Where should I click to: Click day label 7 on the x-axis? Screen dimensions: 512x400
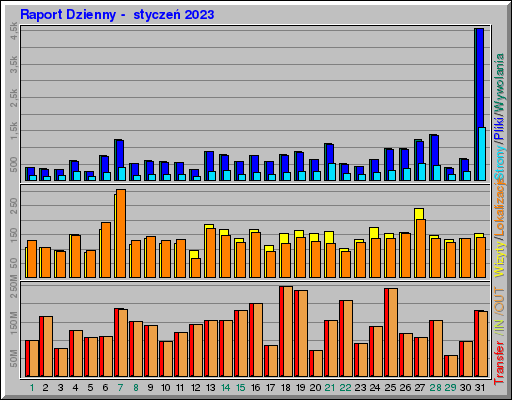coord(120,388)
